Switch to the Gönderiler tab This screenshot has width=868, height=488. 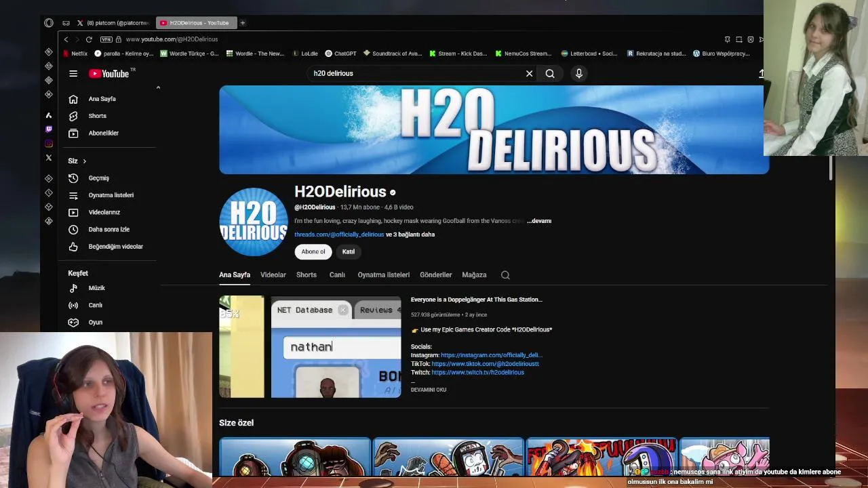click(436, 275)
